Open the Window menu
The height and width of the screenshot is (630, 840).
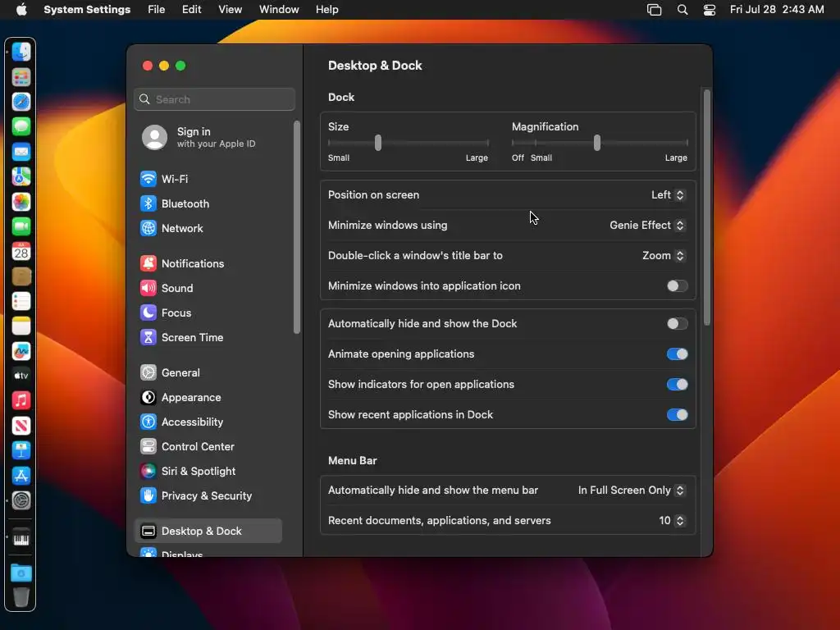(279, 10)
